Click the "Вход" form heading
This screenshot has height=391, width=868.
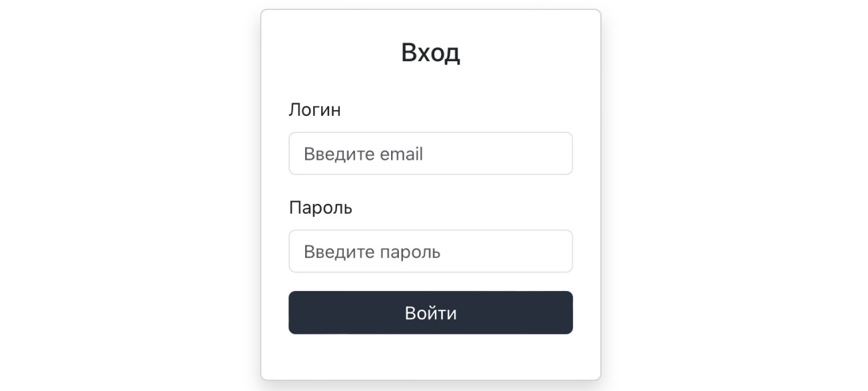tap(430, 53)
